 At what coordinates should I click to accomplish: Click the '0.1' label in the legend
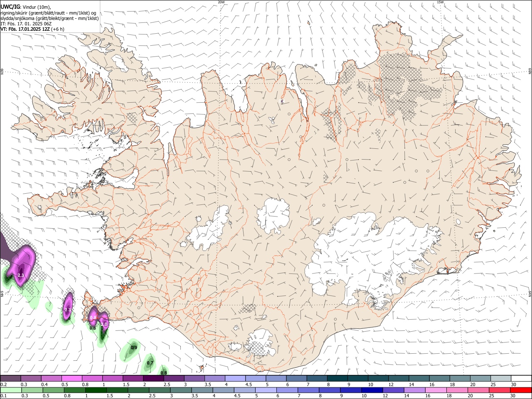point(3,396)
